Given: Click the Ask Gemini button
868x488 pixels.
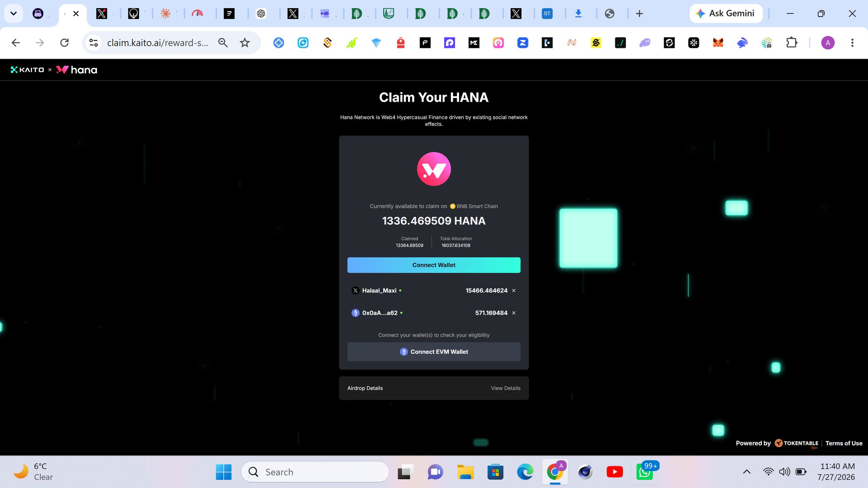Looking at the screenshot, I should (x=726, y=14).
